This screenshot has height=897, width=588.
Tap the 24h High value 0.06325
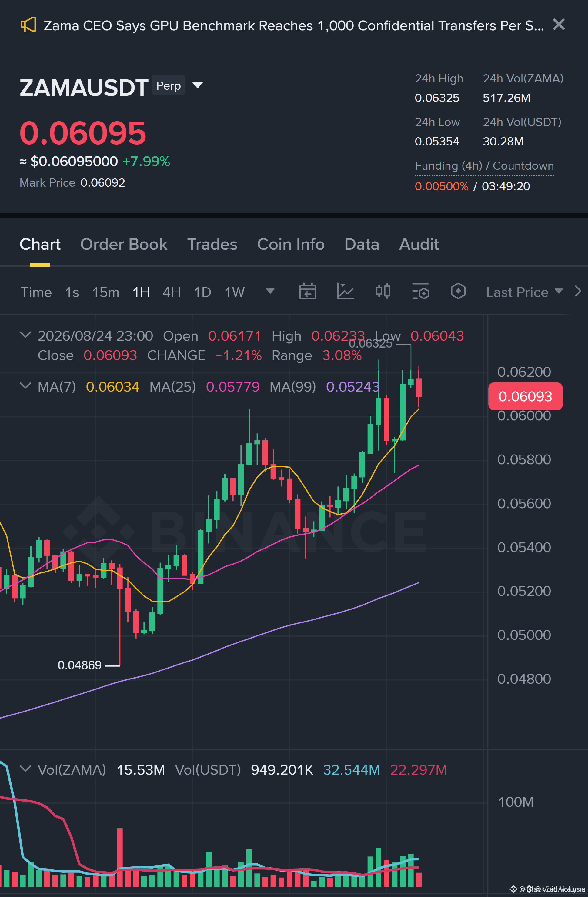pos(437,98)
